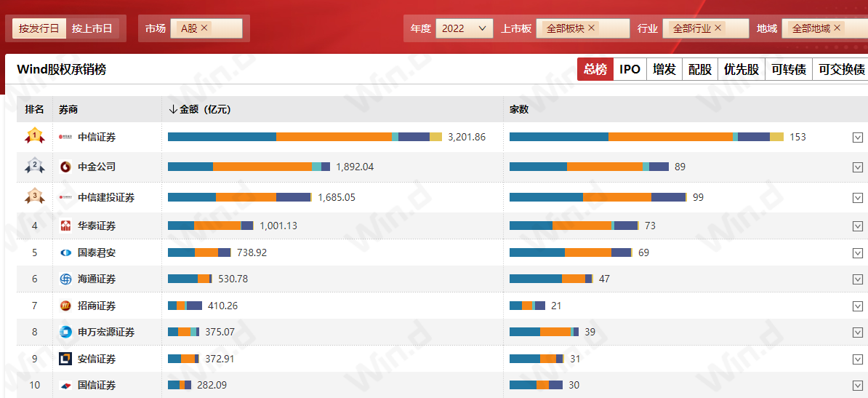Image resolution: width=868 pixels, height=398 pixels.
Task: Click the 中金公司 logo icon
Action: pos(65,167)
